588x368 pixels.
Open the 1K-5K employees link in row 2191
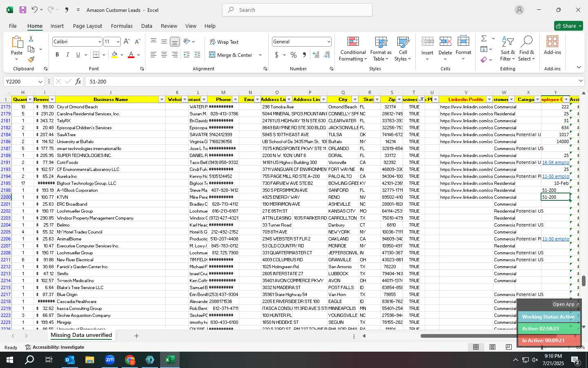pos(555,162)
